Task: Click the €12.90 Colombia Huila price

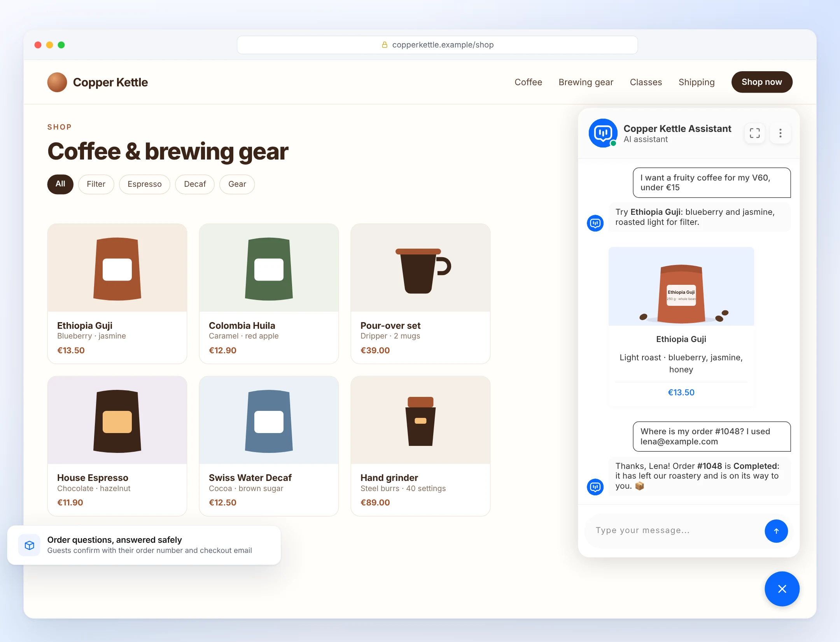Action: pyautogui.click(x=222, y=351)
